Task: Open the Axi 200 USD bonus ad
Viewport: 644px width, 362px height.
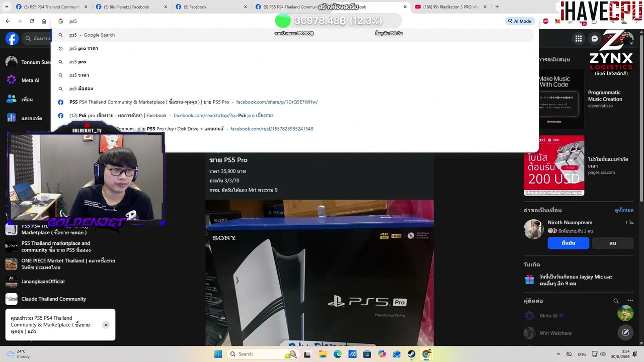Action: (x=554, y=165)
